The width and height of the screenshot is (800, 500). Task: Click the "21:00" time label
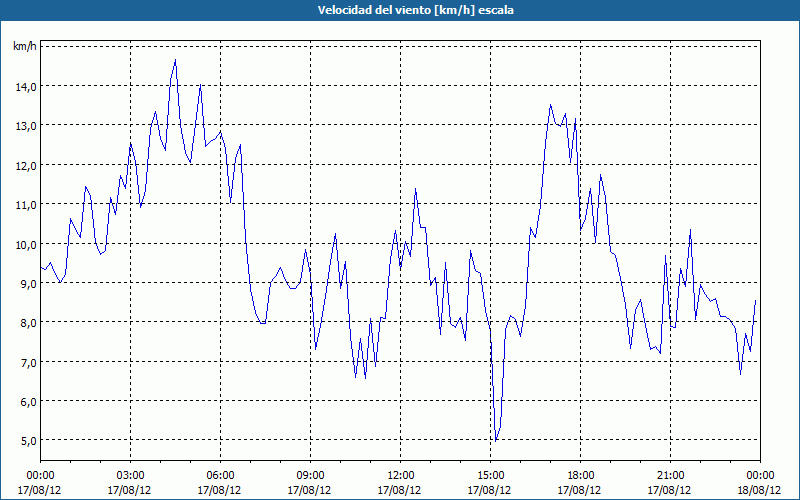point(670,476)
